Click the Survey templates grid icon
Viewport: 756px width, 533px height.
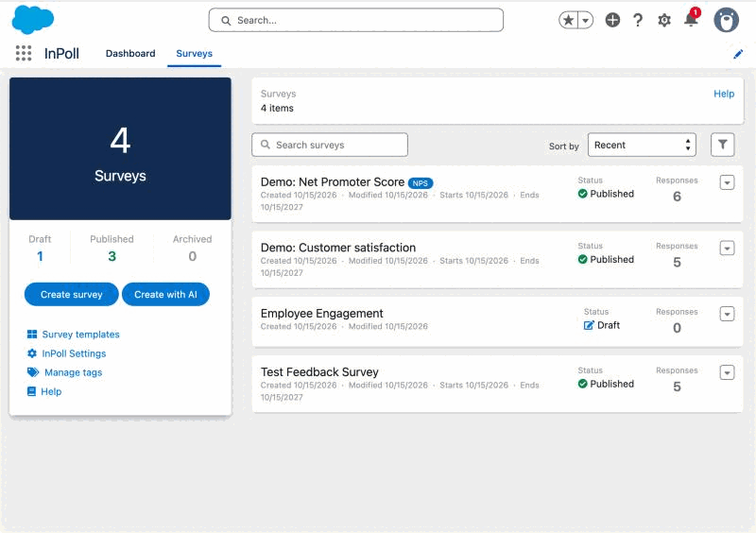32,335
